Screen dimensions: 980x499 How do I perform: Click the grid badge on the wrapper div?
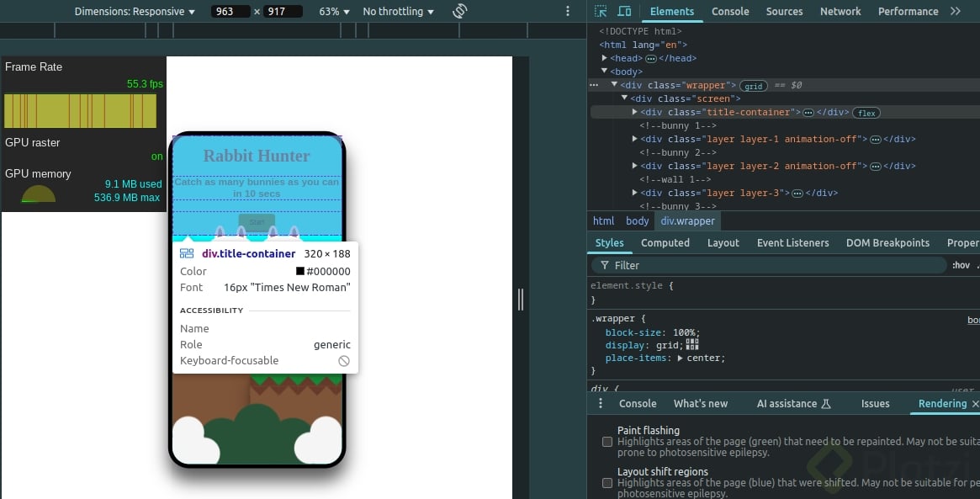[753, 86]
